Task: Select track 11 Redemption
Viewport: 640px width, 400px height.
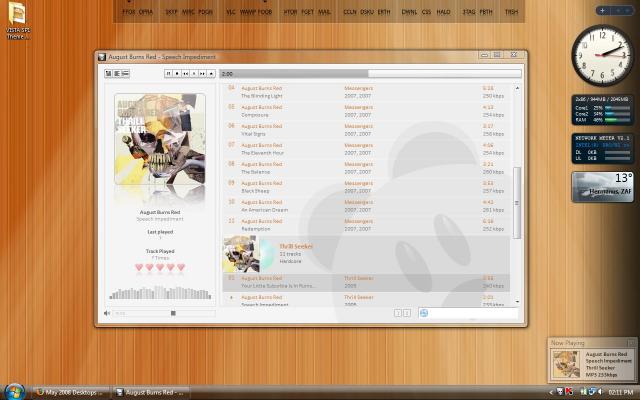Action: [366, 225]
